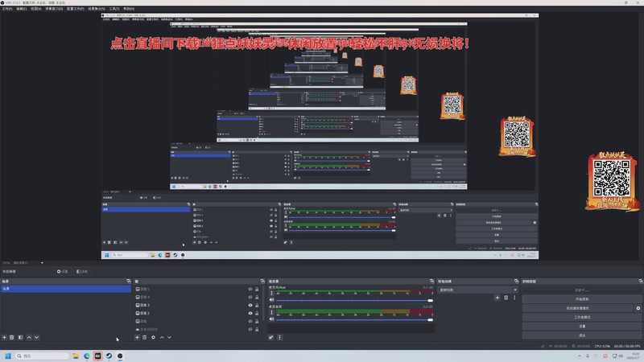Select the highlighted scene in Scenes list
644x362 pixels.
point(66,289)
